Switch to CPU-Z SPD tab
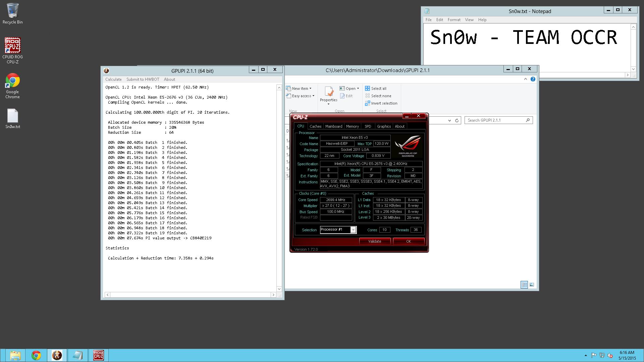The height and width of the screenshot is (362, 644). click(x=368, y=126)
